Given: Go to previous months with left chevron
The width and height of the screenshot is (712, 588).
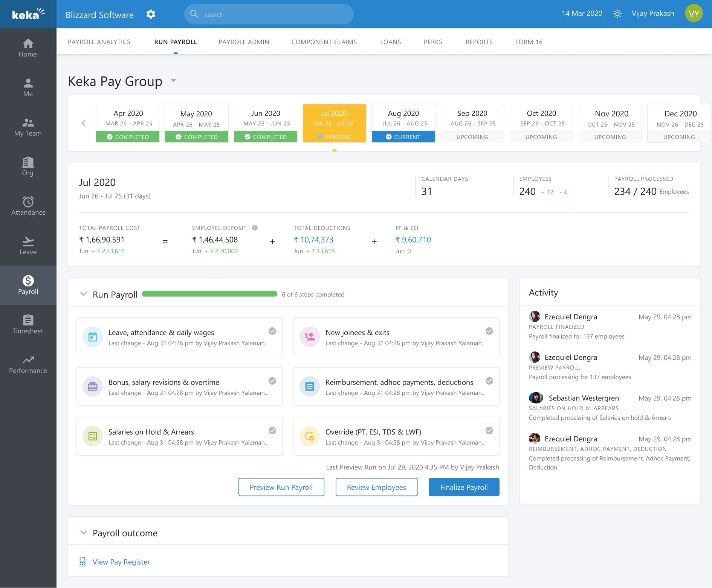Looking at the screenshot, I should coord(84,123).
